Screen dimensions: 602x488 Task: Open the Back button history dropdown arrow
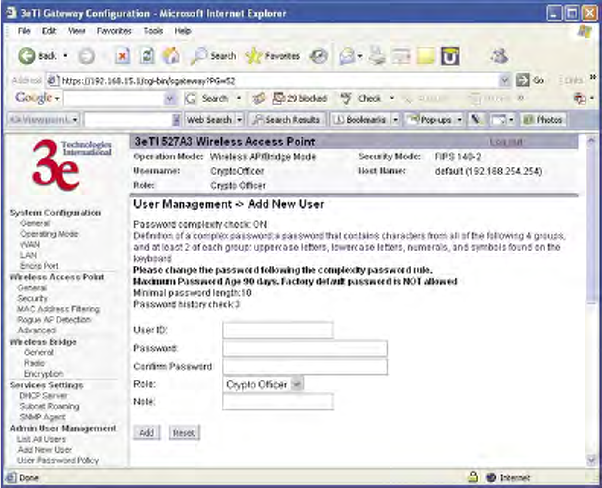[x=66, y=56]
